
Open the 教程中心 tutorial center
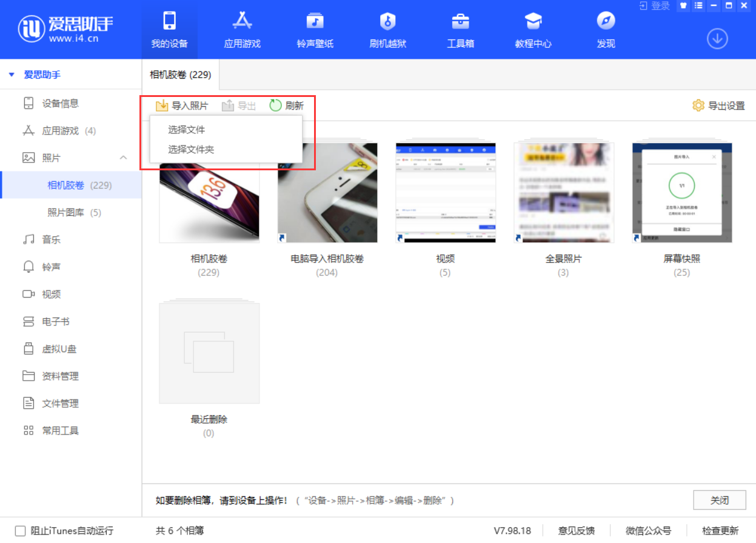click(533, 29)
